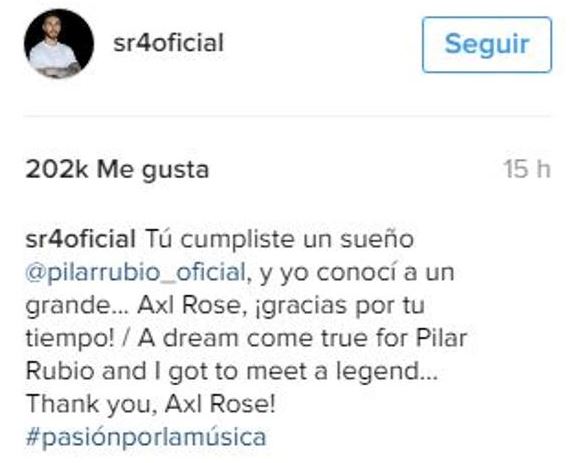
Task: Open the #pasiónporlamúsica hashtag
Action: 146,438
